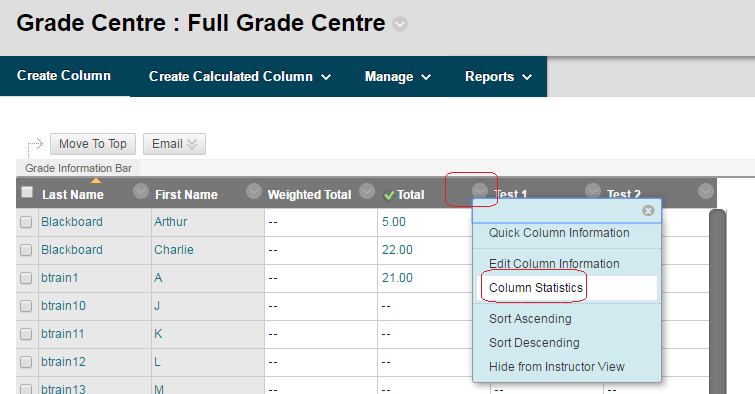This screenshot has width=755, height=394.
Task: Toggle the select-all checkbox in header row
Action: (27, 192)
